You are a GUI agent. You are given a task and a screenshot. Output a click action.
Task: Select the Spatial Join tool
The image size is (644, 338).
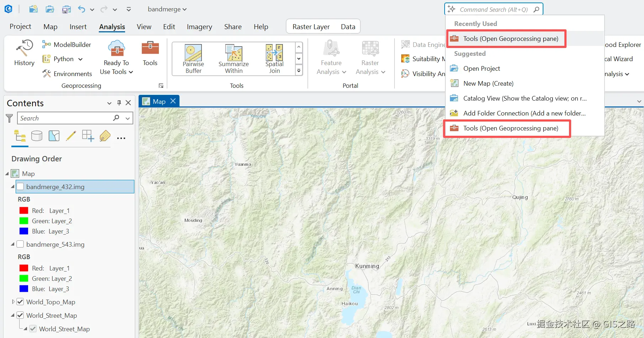(274, 59)
